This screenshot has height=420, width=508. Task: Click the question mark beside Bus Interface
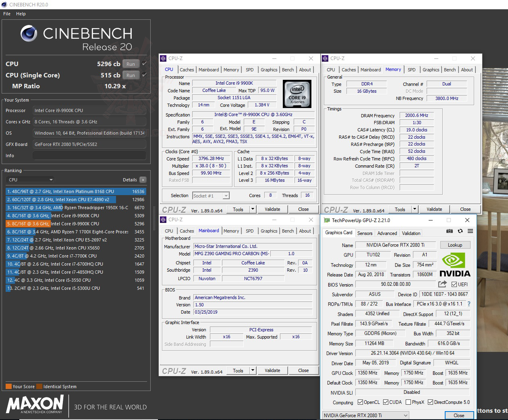click(x=470, y=304)
